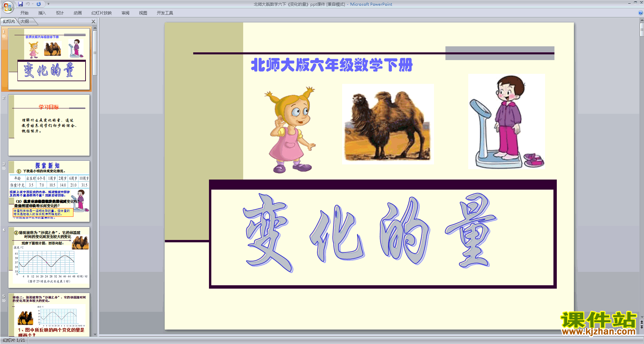The image size is (644, 344).
Task: Click the animation star icon beside slide 1
Action: [x=4, y=36]
